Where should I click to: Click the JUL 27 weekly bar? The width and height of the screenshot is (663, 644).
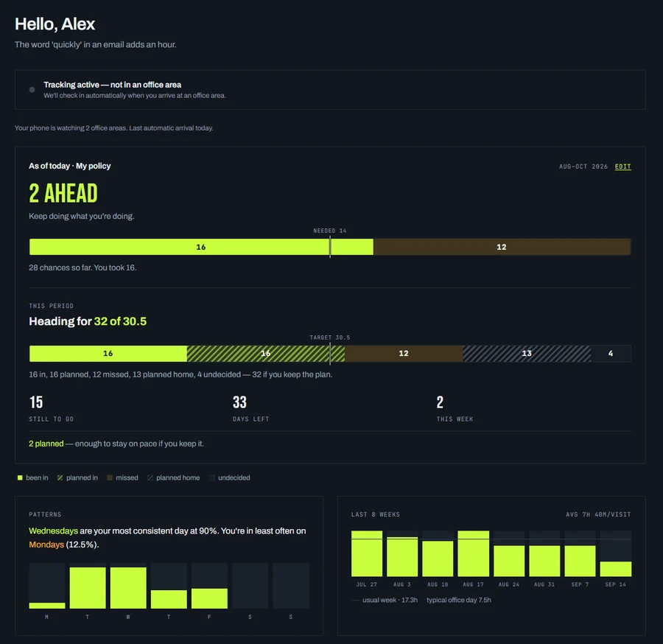(367, 553)
